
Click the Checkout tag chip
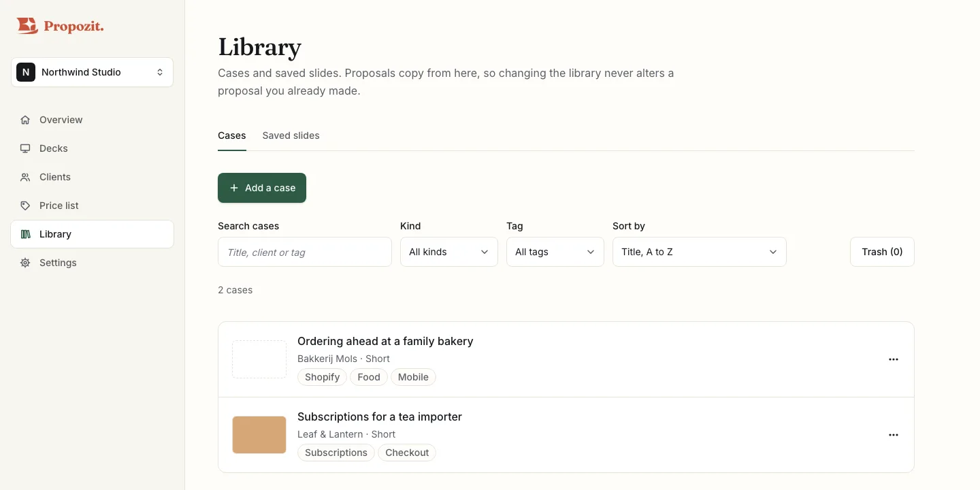coord(407,453)
